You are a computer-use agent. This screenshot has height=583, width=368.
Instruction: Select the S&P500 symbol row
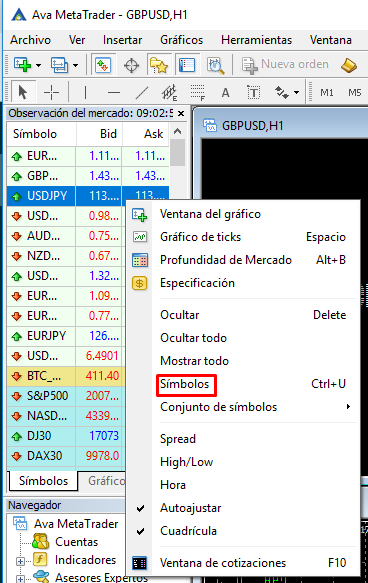click(67, 396)
